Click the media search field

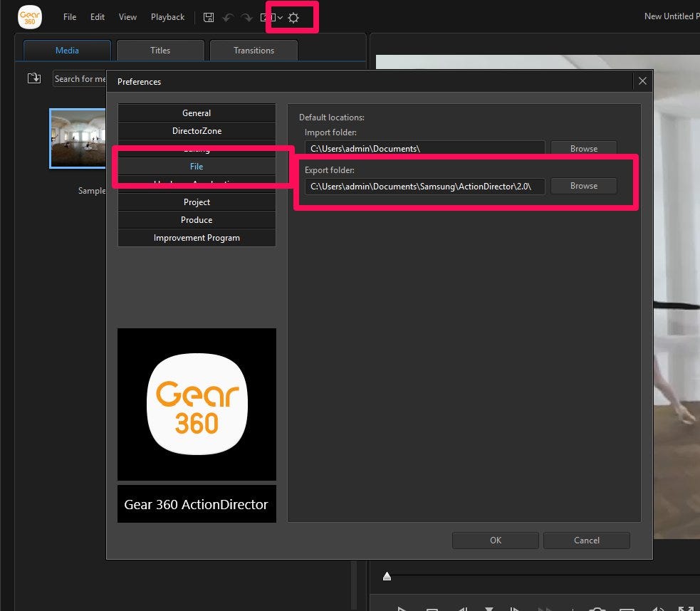tap(80, 78)
